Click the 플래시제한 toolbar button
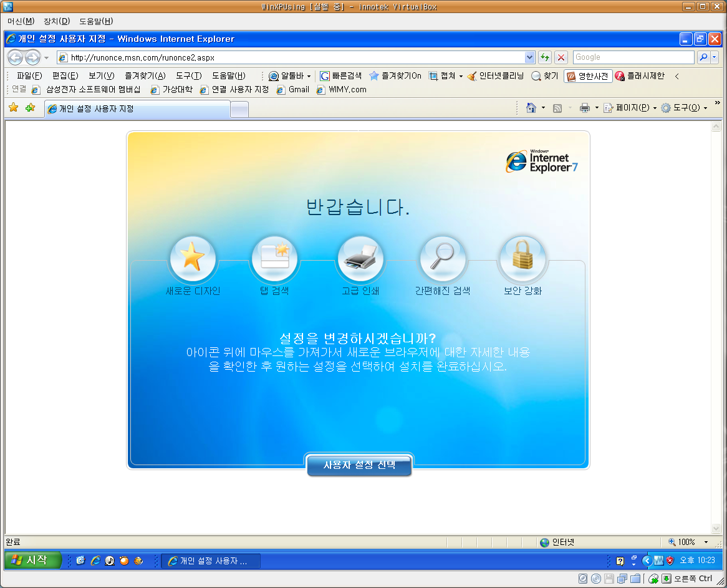Screen dimensions: 727x588 pos(640,75)
